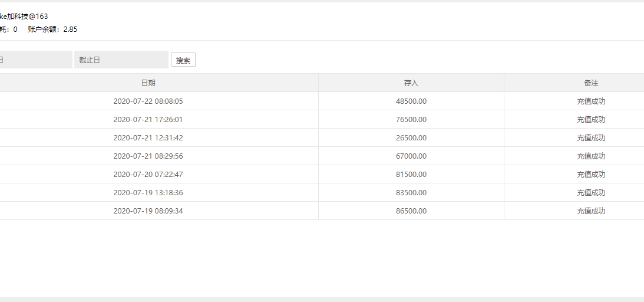Image resolution: width=644 pixels, height=302 pixels.
Task: Select the date 2020-07-21 12:31:42
Action: pyautogui.click(x=148, y=138)
